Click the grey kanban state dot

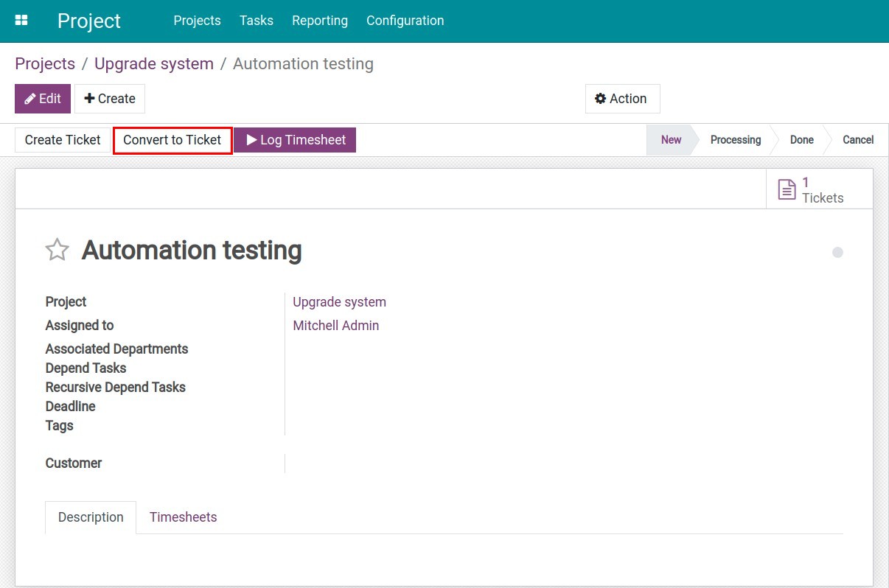pos(837,253)
